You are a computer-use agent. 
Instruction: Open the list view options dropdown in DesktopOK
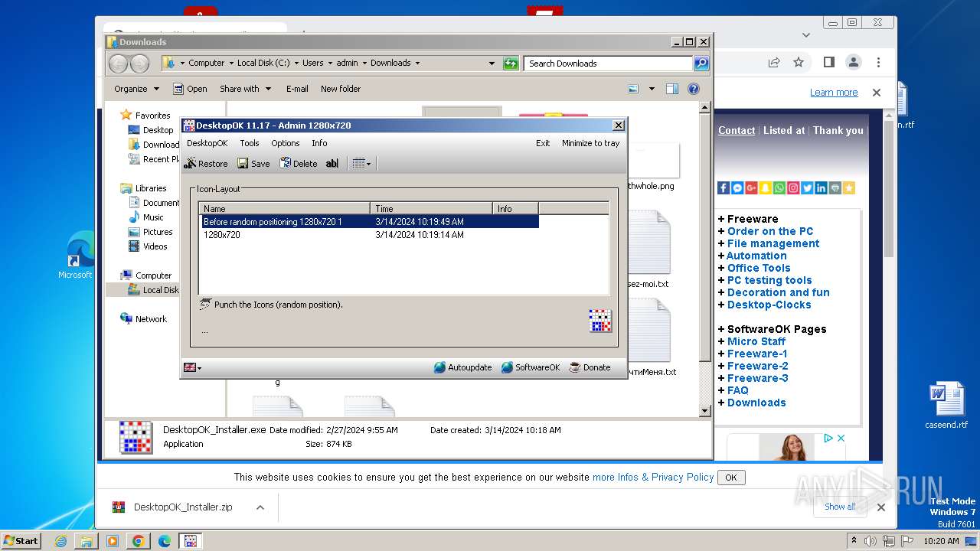361,163
